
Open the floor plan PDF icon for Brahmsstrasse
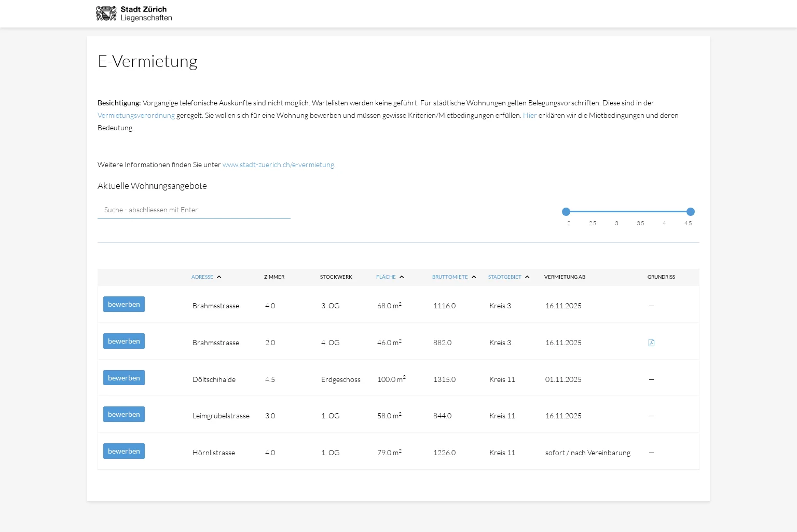[x=651, y=343]
